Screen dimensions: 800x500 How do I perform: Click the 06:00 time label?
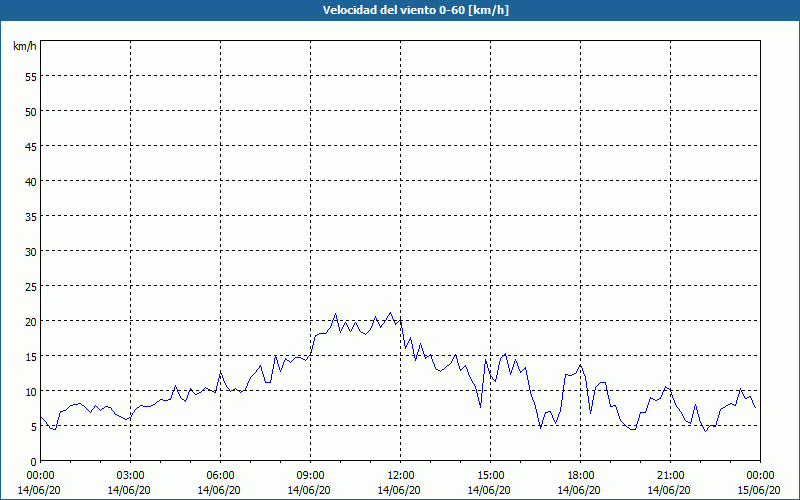pyautogui.click(x=220, y=476)
